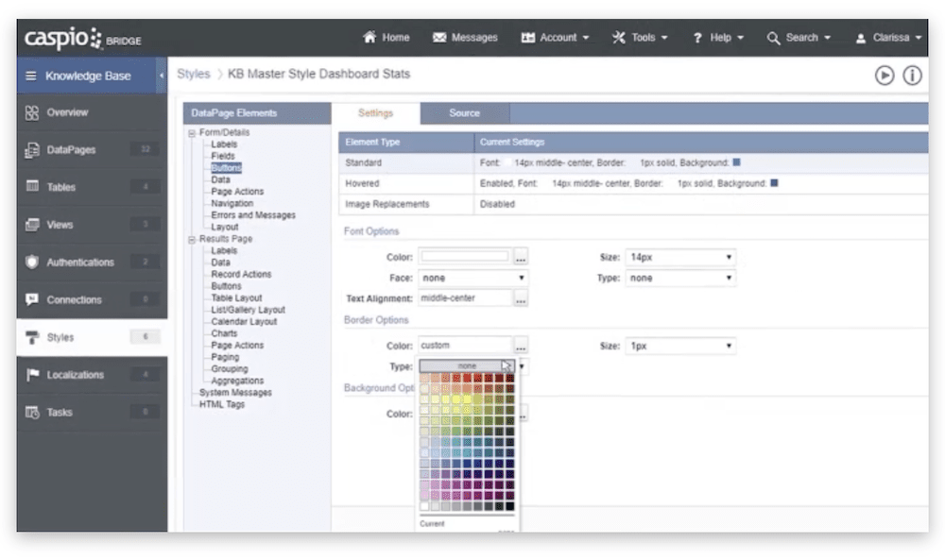The height and width of the screenshot is (560, 945).
Task: Open the Messages inbox icon
Action: [438, 38]
